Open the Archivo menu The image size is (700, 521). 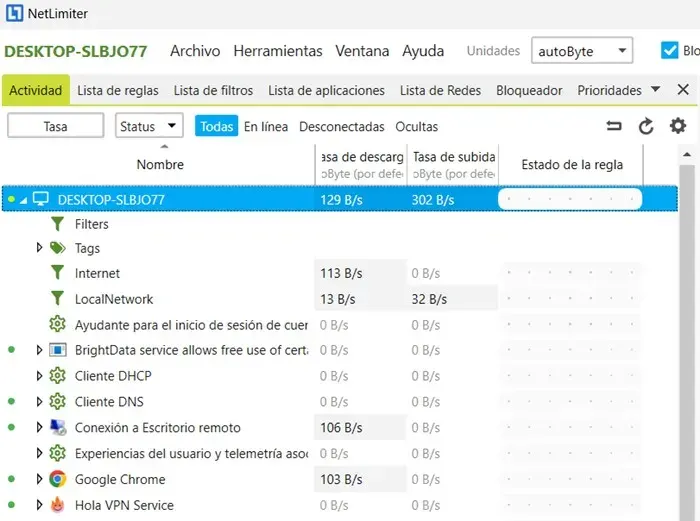tap(195, 51)
